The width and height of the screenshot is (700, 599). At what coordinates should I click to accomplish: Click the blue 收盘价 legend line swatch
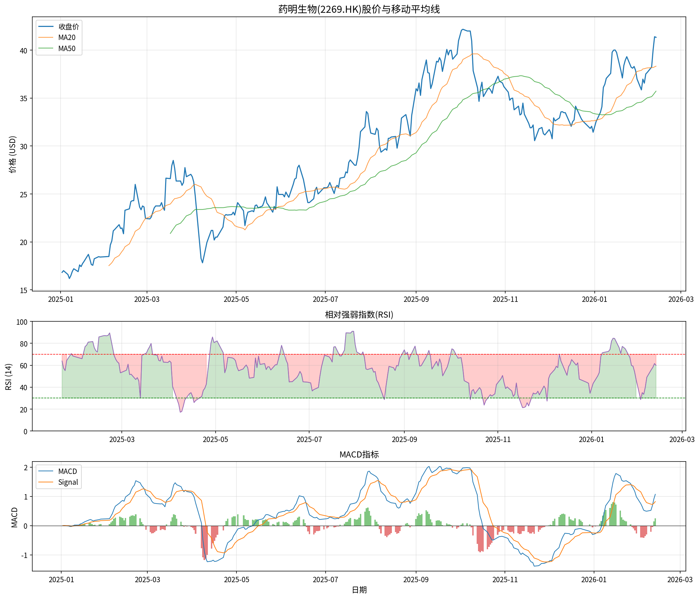click(46, 27)
